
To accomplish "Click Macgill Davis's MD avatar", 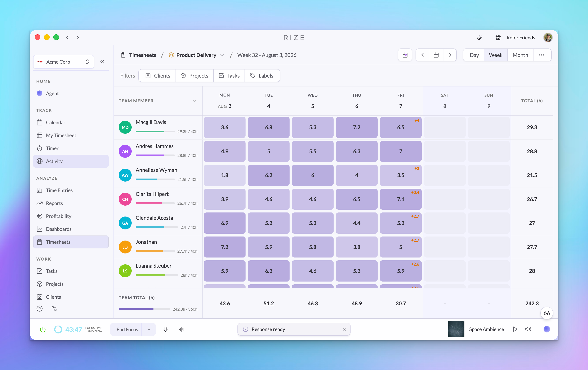I will click(125, 127).
